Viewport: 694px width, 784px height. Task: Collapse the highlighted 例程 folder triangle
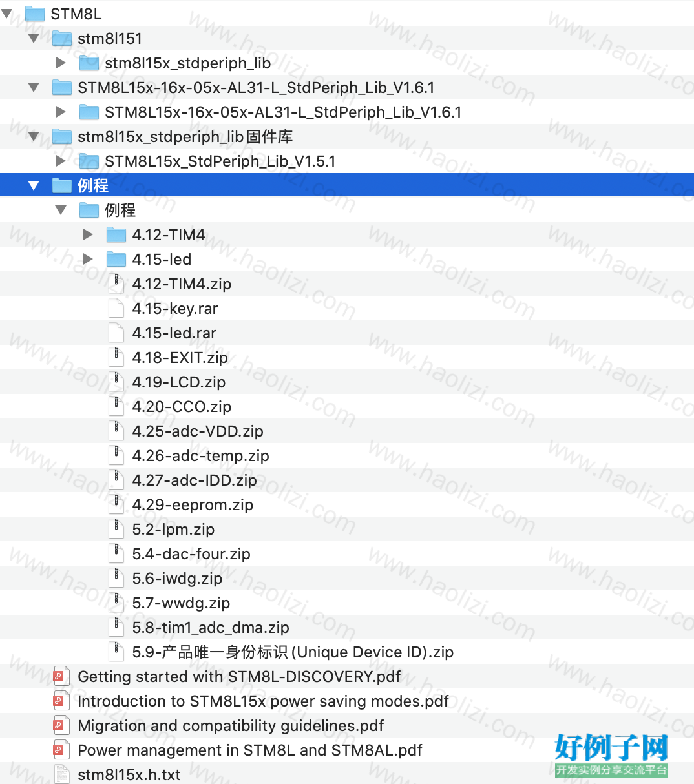tap(34, 185)
